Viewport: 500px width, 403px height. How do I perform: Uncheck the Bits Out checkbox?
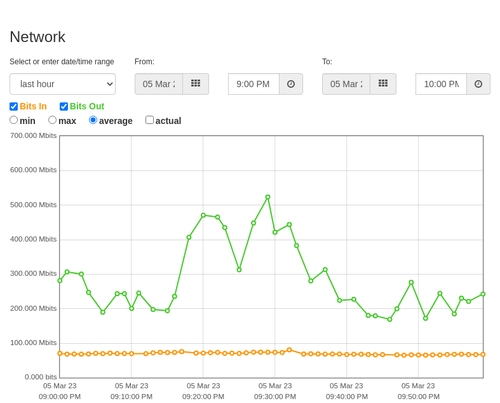[64, 107]
